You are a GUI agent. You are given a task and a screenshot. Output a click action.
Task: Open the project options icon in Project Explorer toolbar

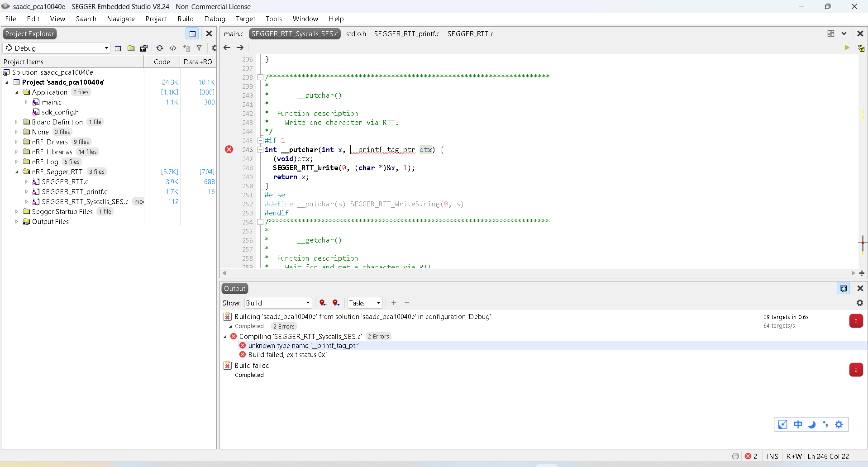[x=144, y=48]
